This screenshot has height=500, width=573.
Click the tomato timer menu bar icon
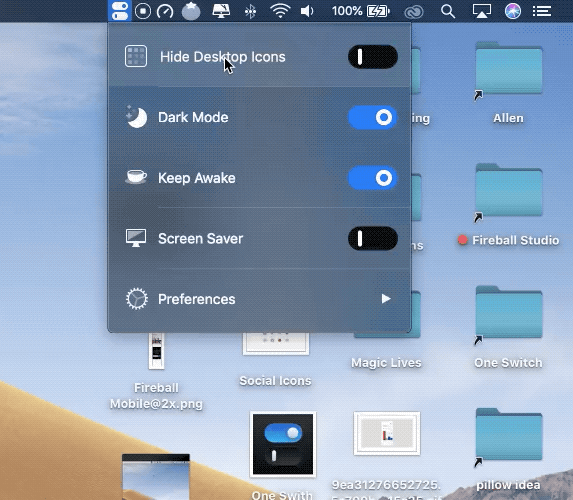(191, 11)
